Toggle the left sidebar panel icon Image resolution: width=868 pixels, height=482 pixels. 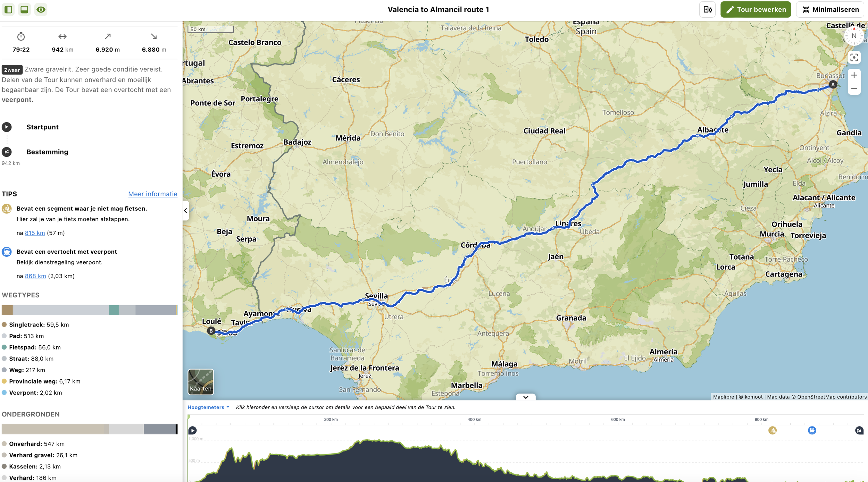tap(8, 9)
